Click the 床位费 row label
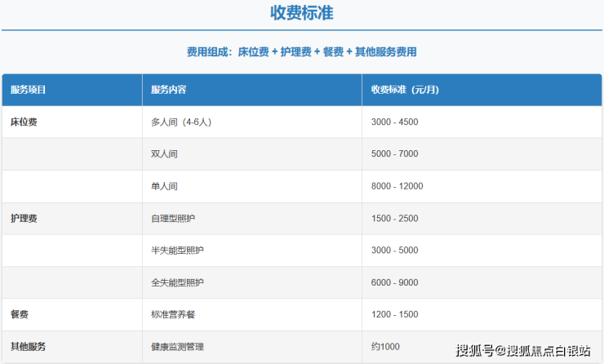604x364 pixels. point(24,122)
